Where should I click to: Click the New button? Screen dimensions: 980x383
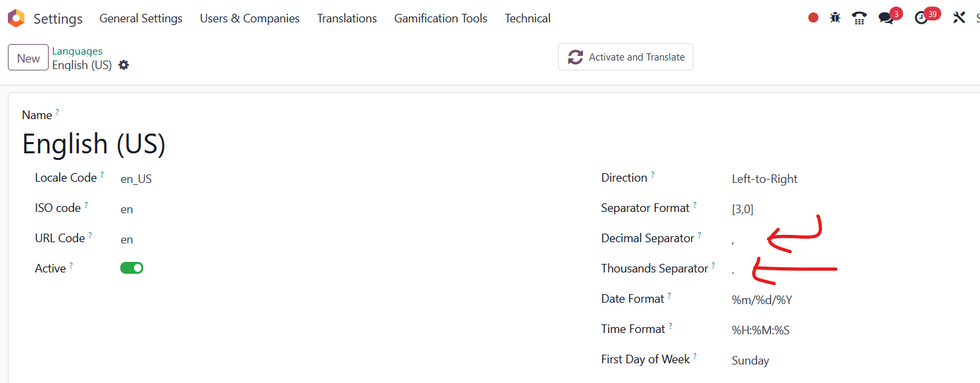click(28, 58)
